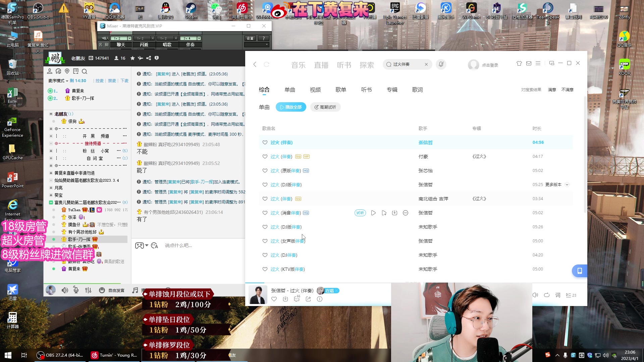Toggle the loop play mode icon in player bar

547,295
